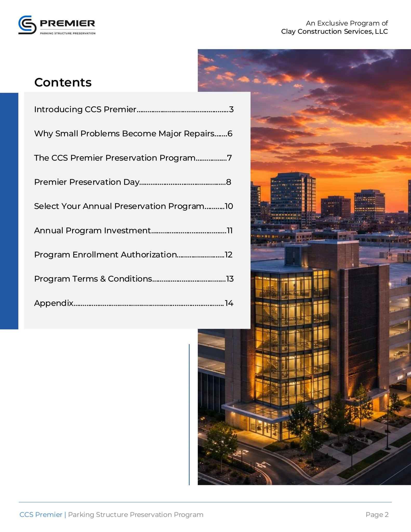
Task: Click "Parking Structure Preservation Program" footer text
Action: coord(136,514)
